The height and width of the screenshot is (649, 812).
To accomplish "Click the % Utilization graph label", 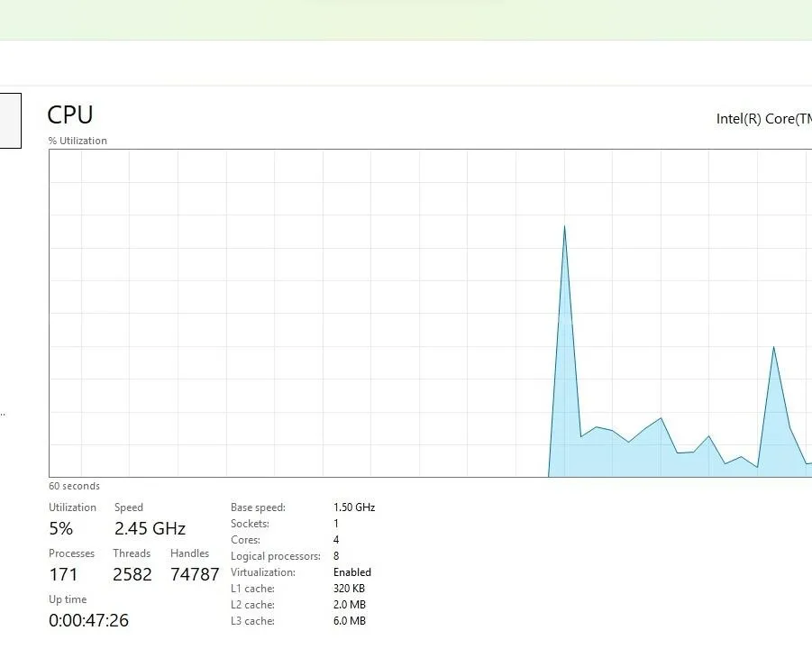I will tap(78, 141).
